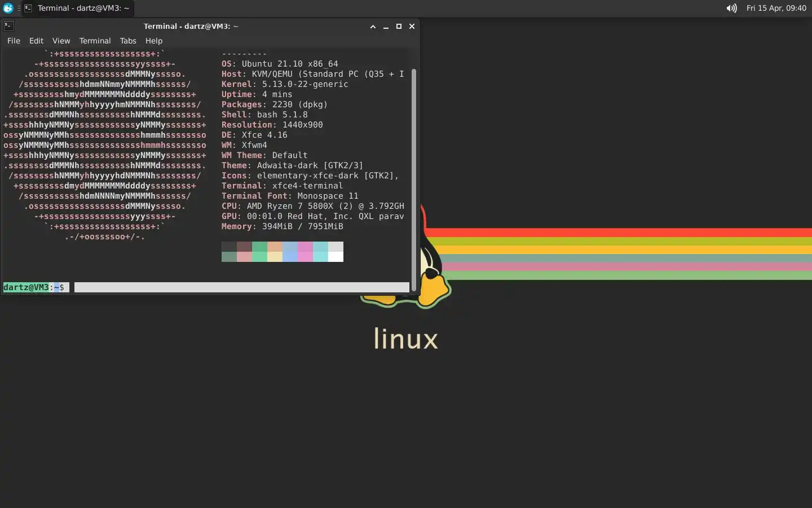Open the Help menu
Screen dimensions: 812x508
(153, 41)
